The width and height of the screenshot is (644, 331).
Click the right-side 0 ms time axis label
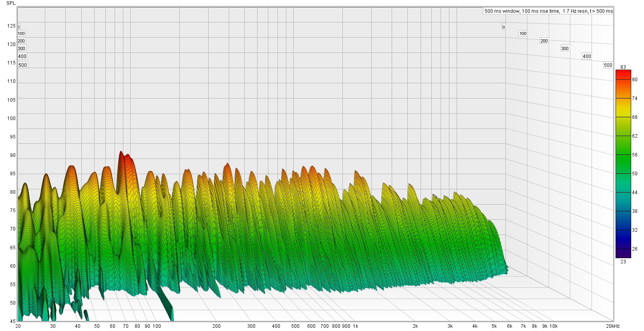(x=503, y=27)
